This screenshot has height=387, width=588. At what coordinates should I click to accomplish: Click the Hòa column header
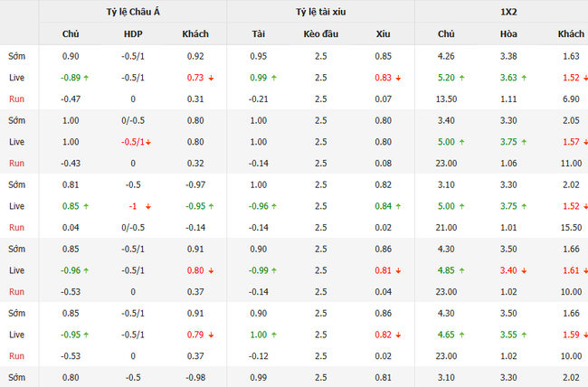pos(508,34)
